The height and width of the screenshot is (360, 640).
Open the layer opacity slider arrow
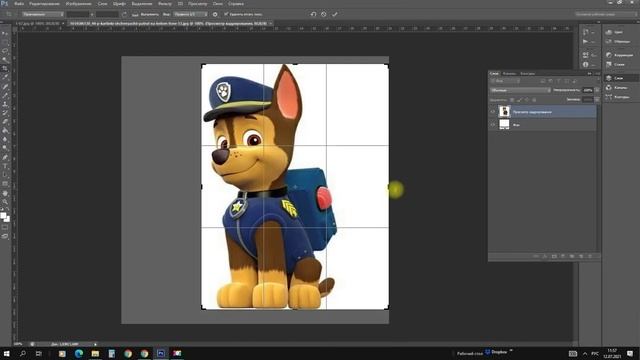tap(597, 90)
